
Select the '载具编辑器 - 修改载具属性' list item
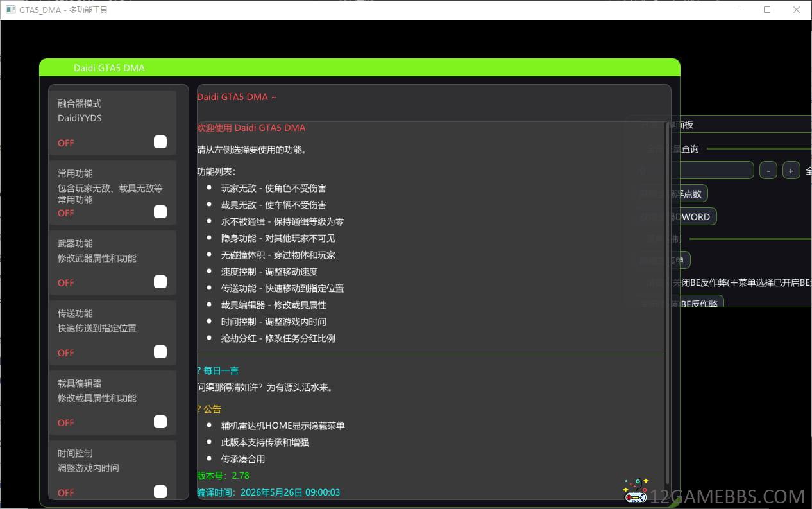(x=274, y=305)
